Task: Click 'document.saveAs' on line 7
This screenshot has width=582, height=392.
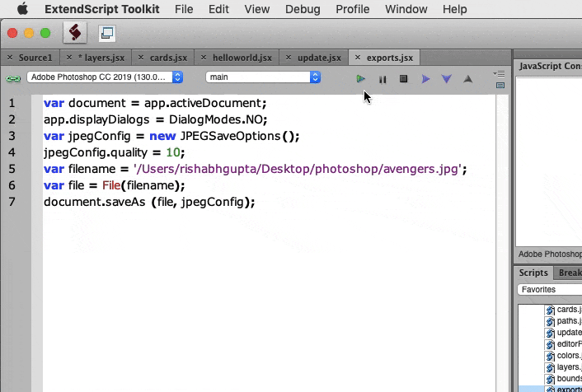Action: tap(94, 202)
